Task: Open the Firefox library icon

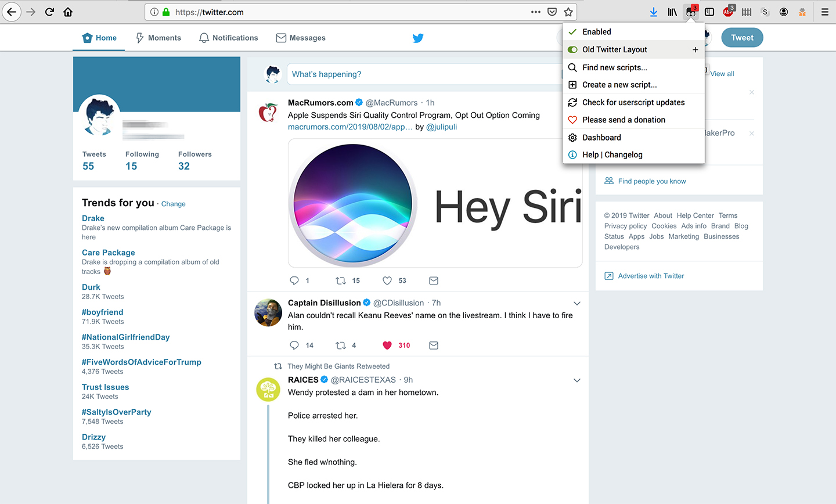Action: [672, 12]
